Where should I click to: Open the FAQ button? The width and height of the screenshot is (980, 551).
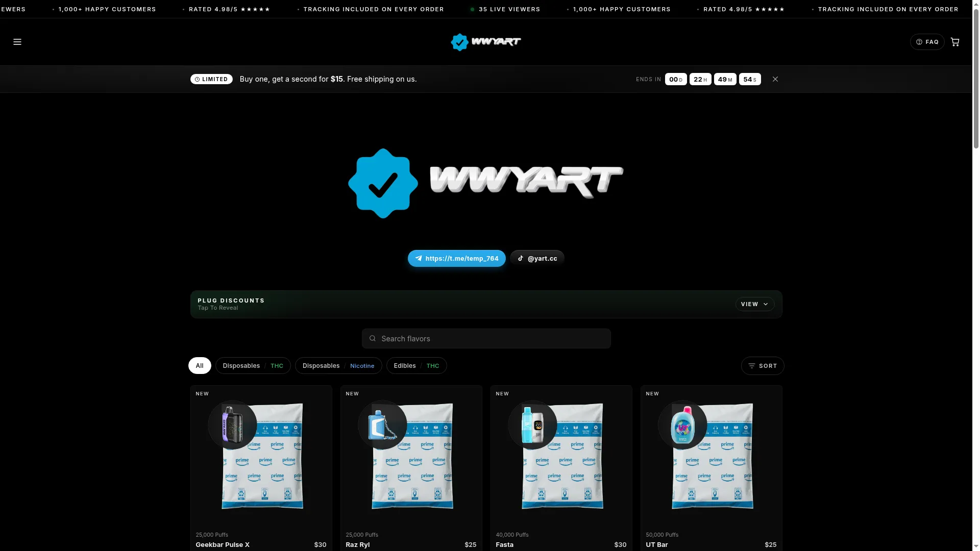[927, 42]
